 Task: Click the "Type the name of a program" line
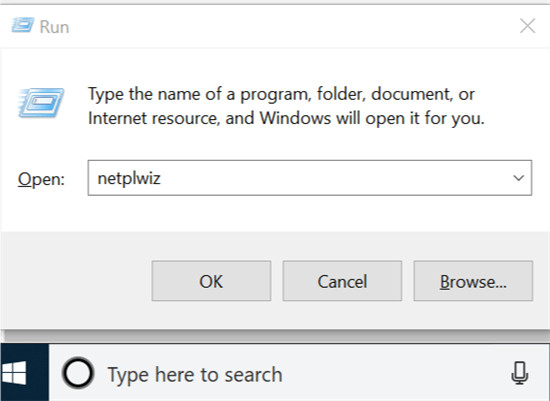(281, 94)
